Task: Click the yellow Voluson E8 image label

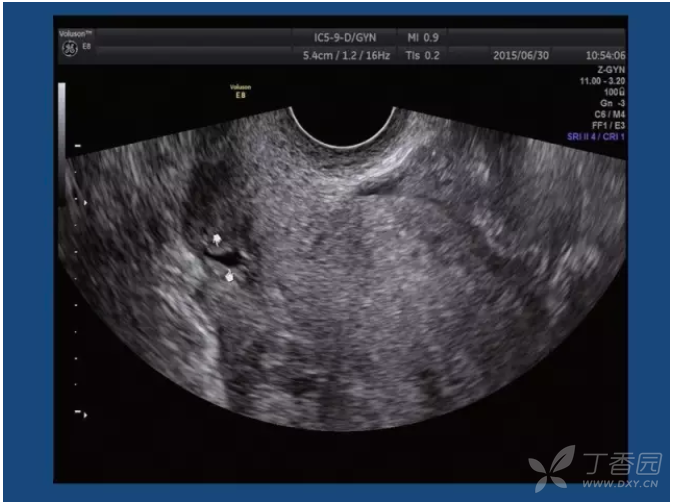Action: [240, 89]
